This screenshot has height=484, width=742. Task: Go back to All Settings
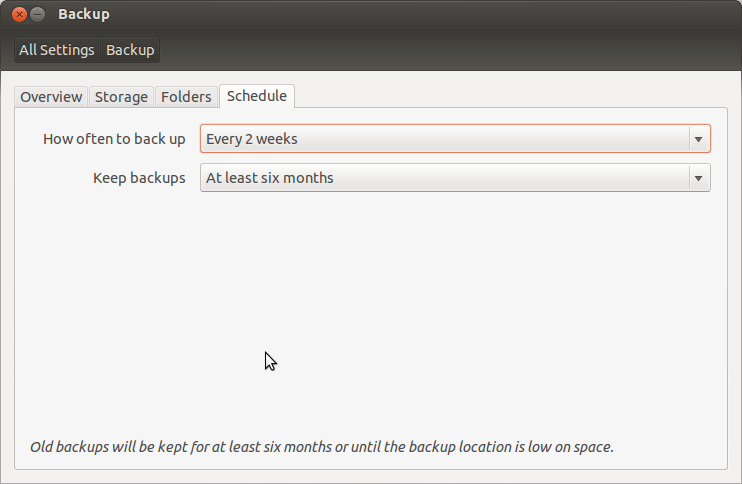pos(57,50)
